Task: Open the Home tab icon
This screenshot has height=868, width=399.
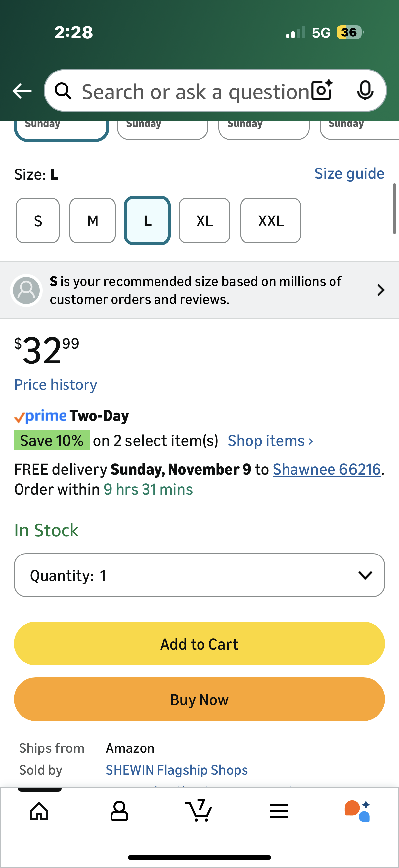Action: [x=39, y=811]
